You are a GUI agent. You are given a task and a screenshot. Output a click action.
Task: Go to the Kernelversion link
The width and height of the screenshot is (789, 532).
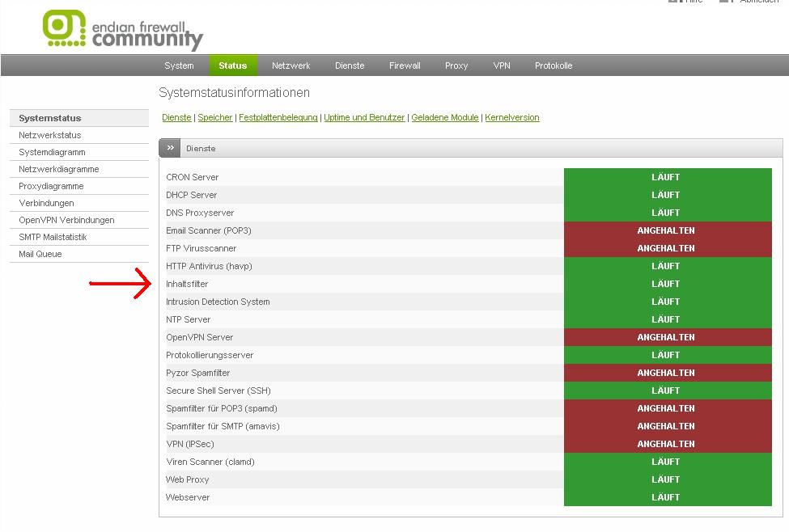pos(512,117)
